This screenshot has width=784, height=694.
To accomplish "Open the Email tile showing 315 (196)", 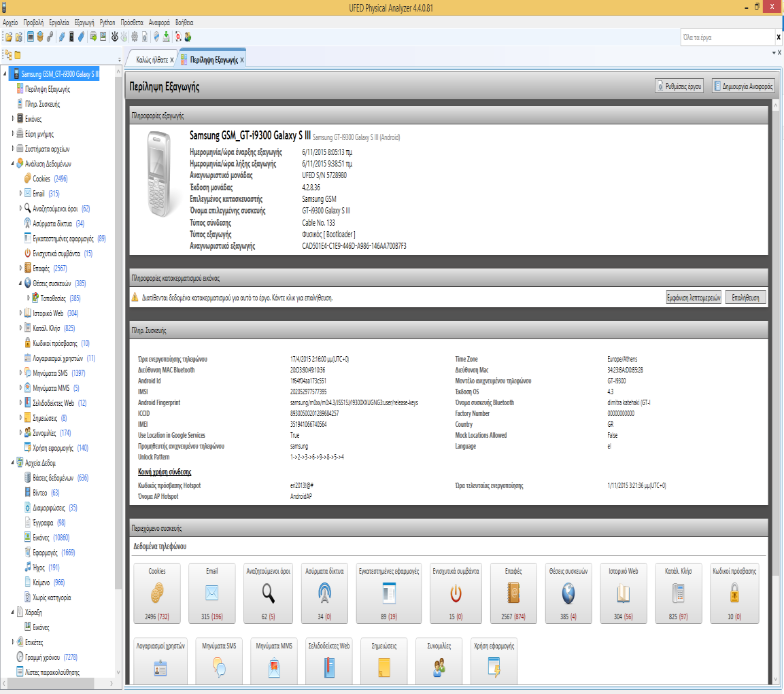I will point(212,593).
